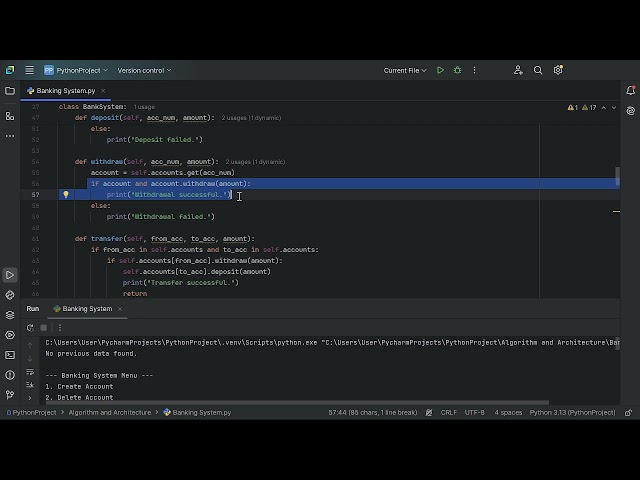The image size is (640, 480).
Task: Click 'No previous data found.' console line
Action: point(91,353)
